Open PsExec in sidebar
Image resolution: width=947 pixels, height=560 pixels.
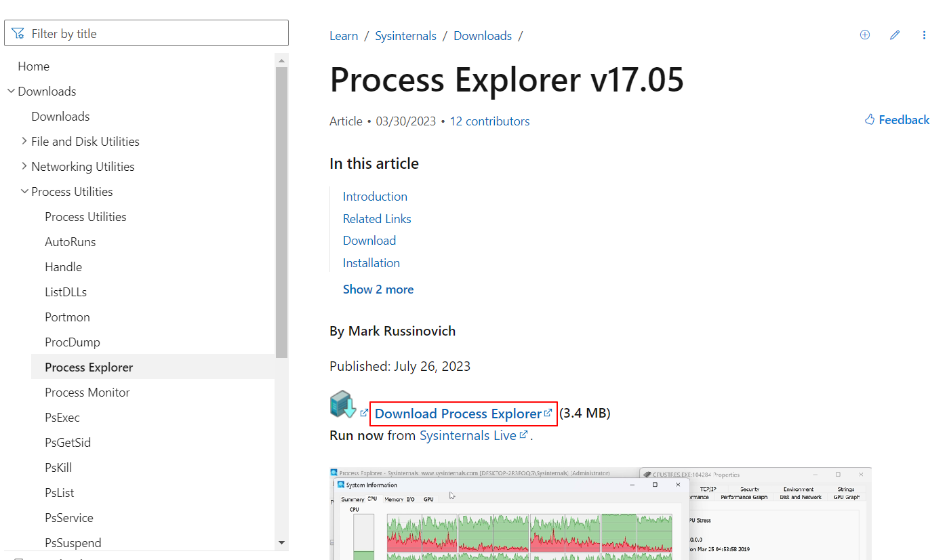[62, 418]
